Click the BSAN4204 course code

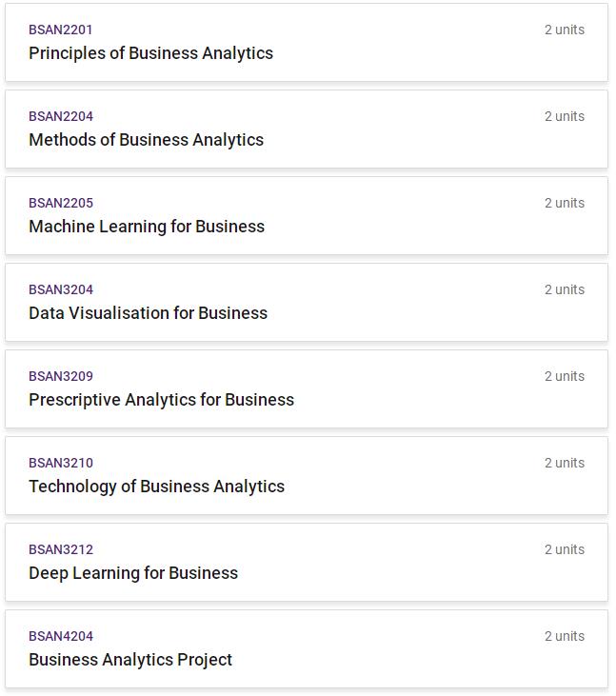[61, 636]
